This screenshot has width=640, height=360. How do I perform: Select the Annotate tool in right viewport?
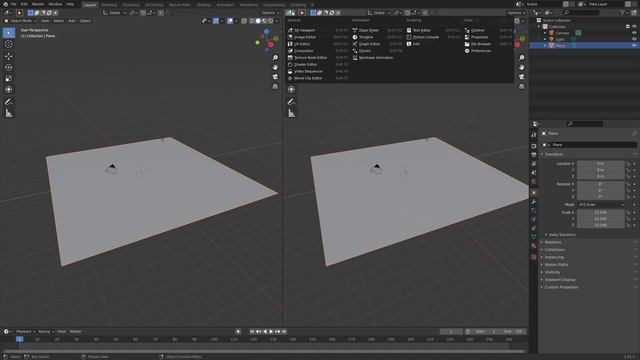coord(291,102)
